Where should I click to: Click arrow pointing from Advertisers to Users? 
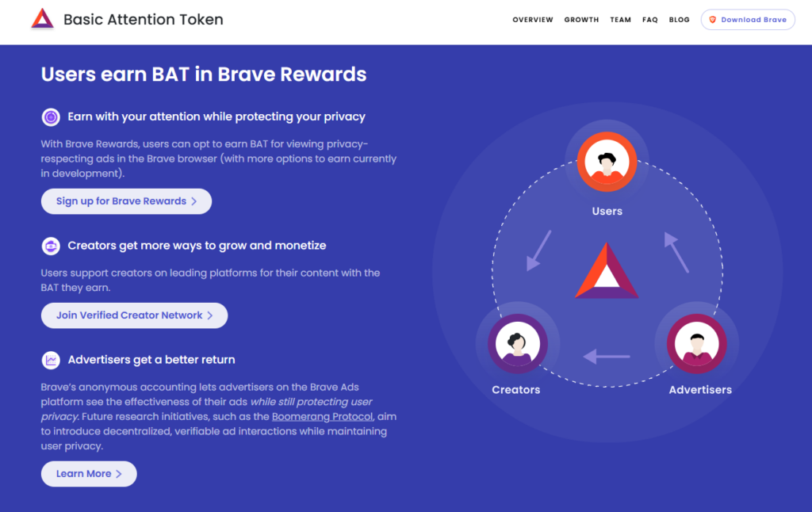coord(676,252)
